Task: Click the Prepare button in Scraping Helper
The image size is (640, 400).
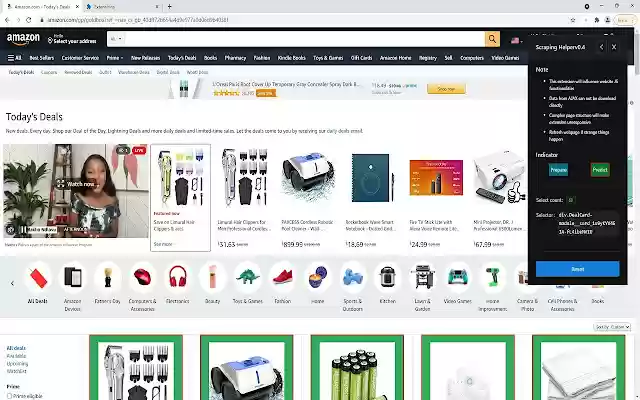Action: click(558, 170)
